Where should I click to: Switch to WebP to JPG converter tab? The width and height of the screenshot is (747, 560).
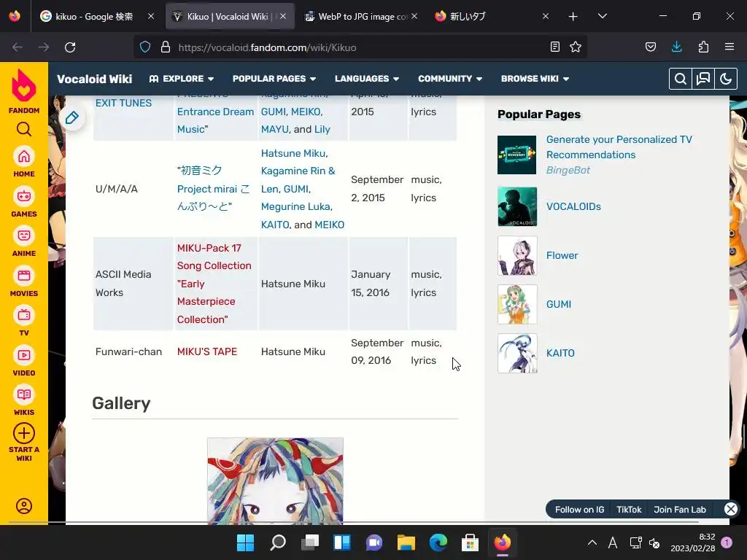(x=360, y=16)
